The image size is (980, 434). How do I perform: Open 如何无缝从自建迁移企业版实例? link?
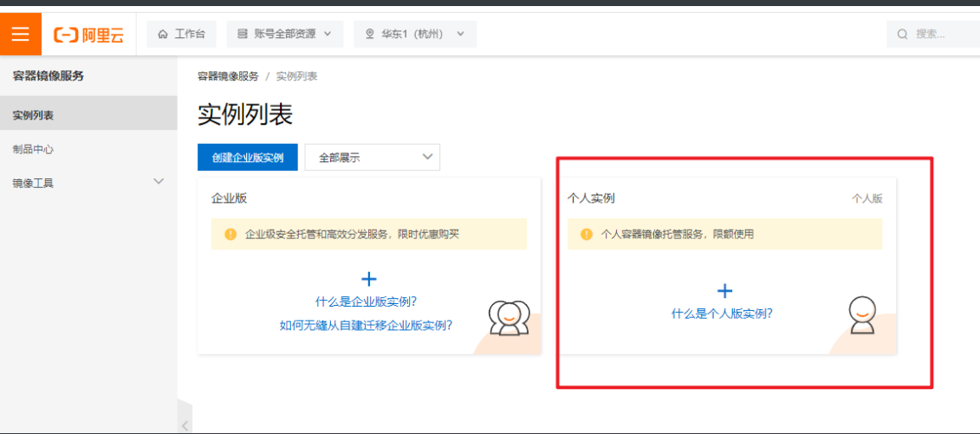[x=366, y=326]
